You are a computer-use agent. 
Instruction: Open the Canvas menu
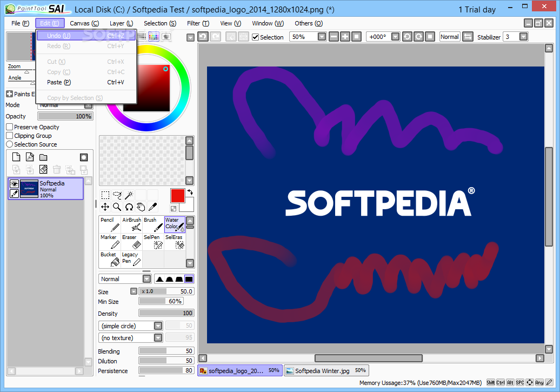coord(84,23)
